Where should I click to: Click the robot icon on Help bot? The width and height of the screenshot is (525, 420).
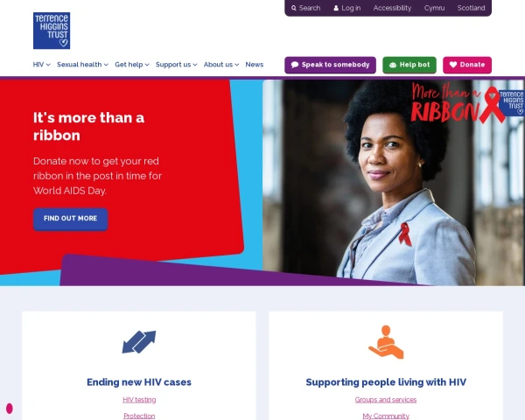pos(393,65)
